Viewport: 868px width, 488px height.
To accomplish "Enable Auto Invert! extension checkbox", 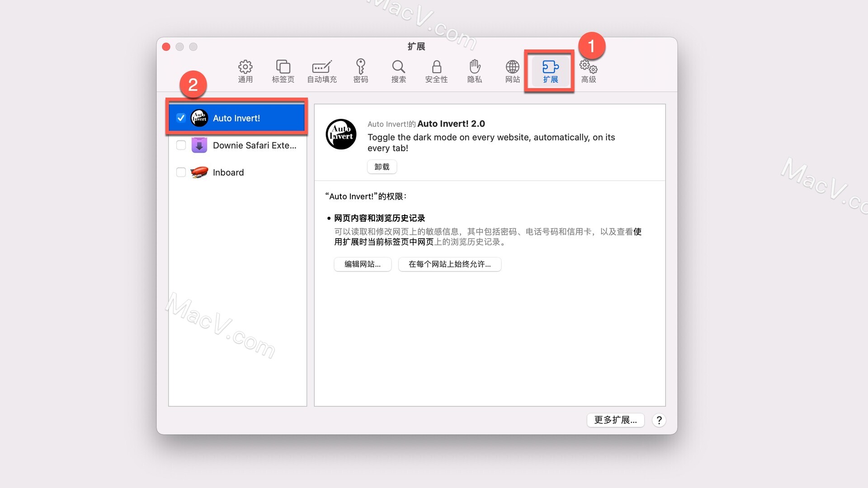I will point(180,117).
